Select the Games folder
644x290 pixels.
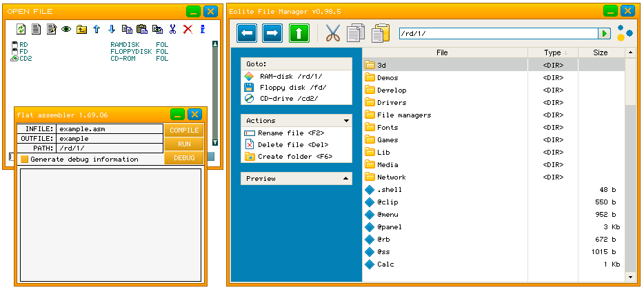494,140
